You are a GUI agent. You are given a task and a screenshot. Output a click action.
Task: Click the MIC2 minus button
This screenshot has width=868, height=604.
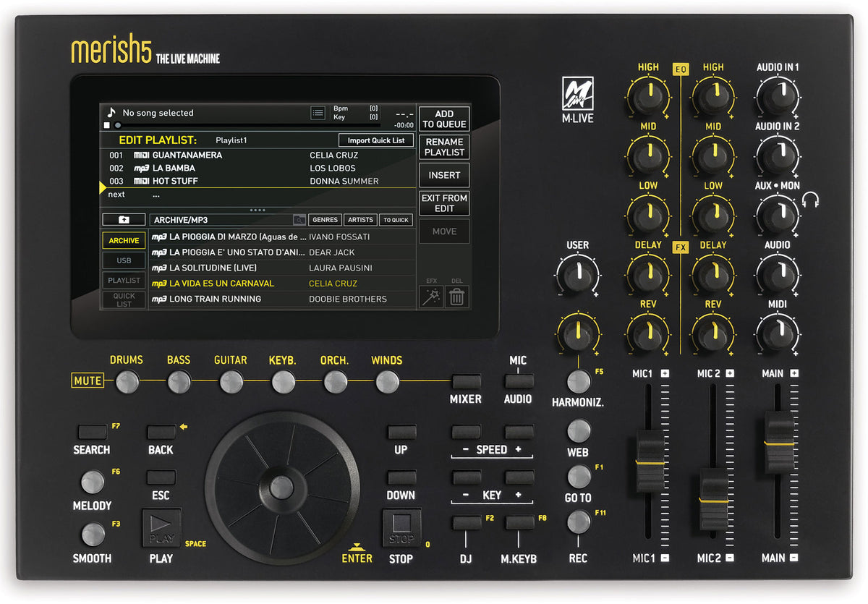730,558
